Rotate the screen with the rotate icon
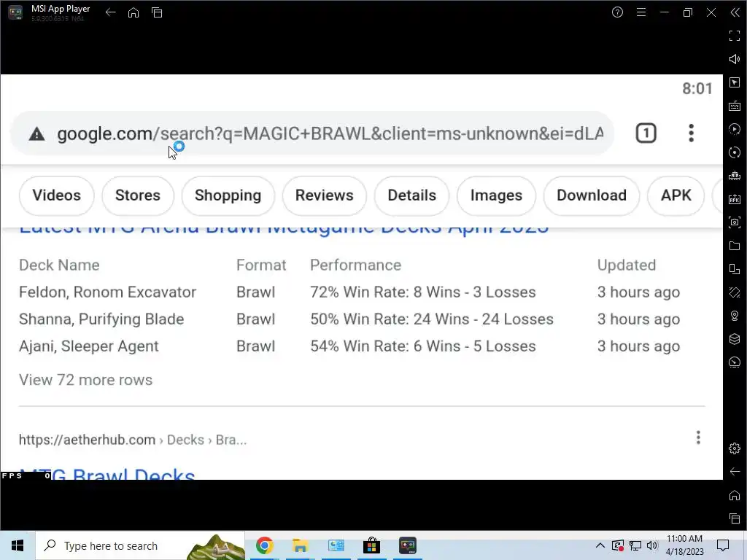The width and height of the screenshot is (747, 560). (735, 292)
